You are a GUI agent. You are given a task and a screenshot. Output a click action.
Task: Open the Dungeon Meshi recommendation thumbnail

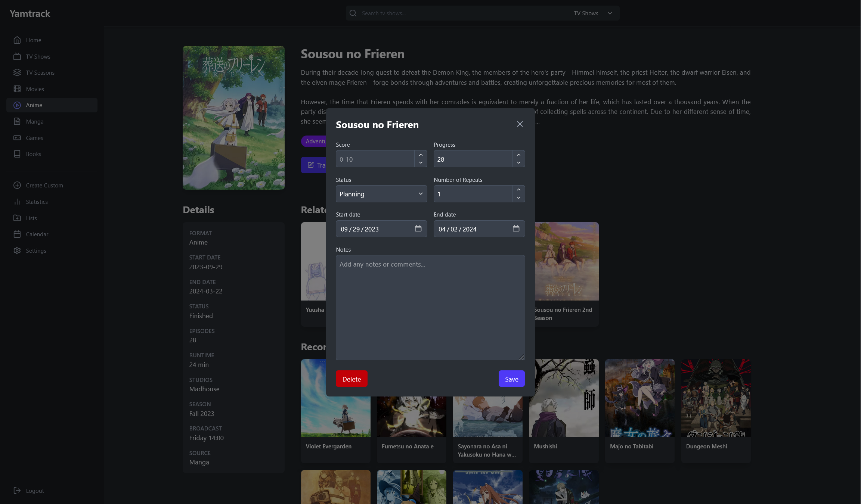click(x=715, y=398)
